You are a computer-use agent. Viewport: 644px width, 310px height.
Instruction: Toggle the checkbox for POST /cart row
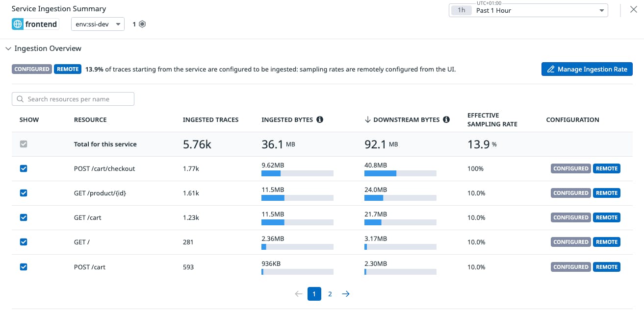[x=23, y=267]
